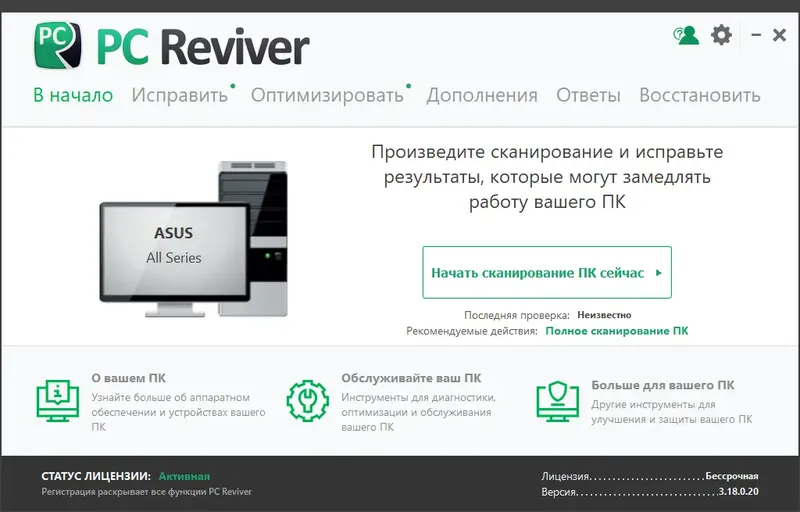Click the 'Версия' label in footer
Screen dimensions: 800x512
559,492
